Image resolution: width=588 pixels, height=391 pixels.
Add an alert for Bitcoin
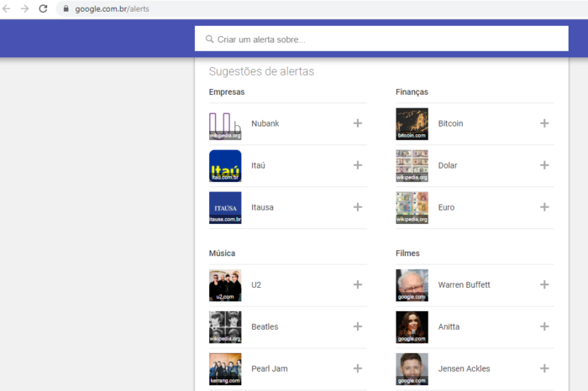coord(544,123)
